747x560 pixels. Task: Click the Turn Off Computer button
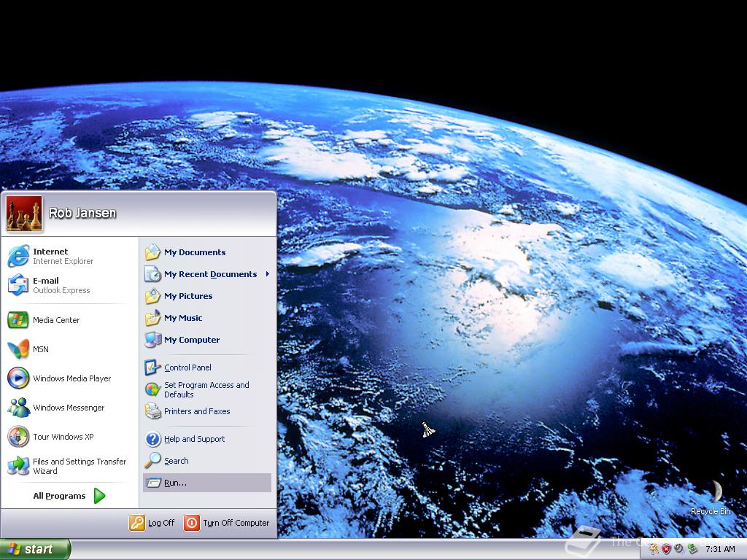[x=227, y=523]
